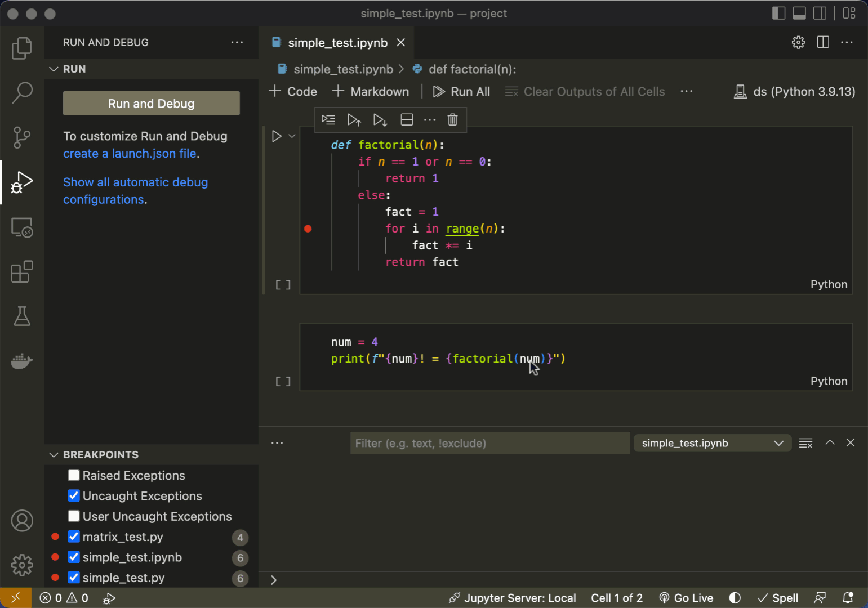868x608 pixels.
Task: Maximize the panel with the up chevron
Action: [x=830, y=442]
